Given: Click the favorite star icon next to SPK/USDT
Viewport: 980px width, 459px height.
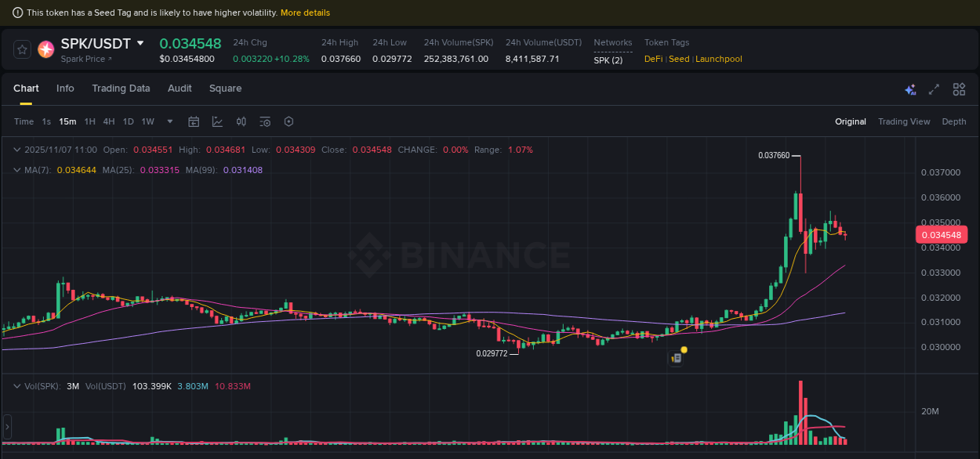Looking at the screenshot, I should (21, 49).
